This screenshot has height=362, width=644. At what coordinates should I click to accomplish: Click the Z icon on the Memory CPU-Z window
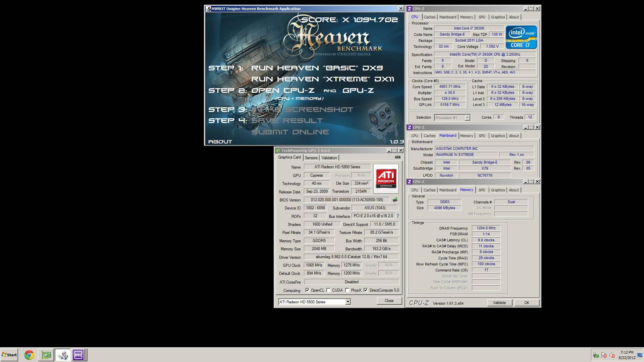[x=410, y=182]
